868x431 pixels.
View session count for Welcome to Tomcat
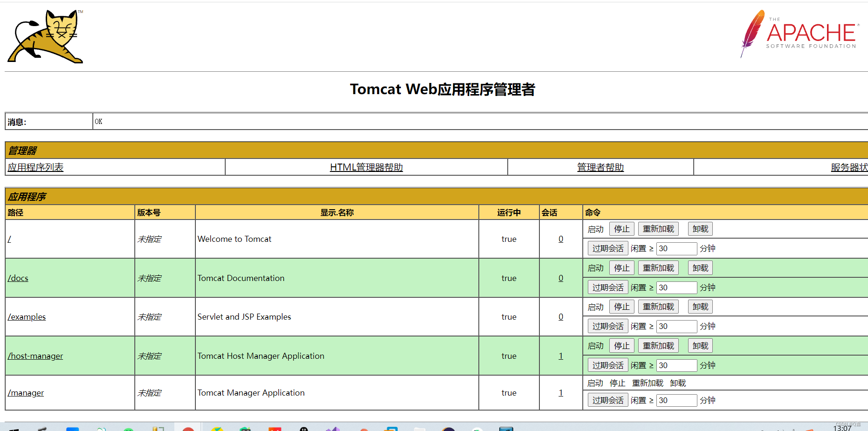click(561, 239)
